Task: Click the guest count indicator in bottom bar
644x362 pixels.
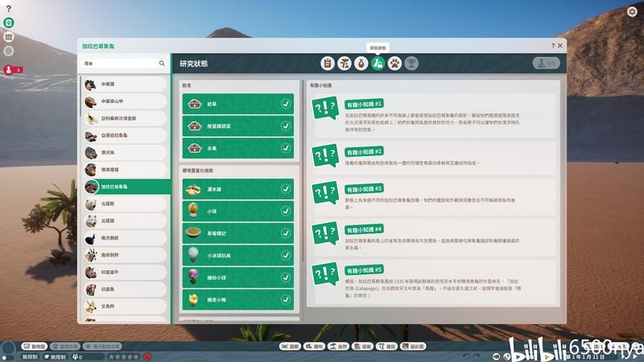Action: [x=78, y=357]
